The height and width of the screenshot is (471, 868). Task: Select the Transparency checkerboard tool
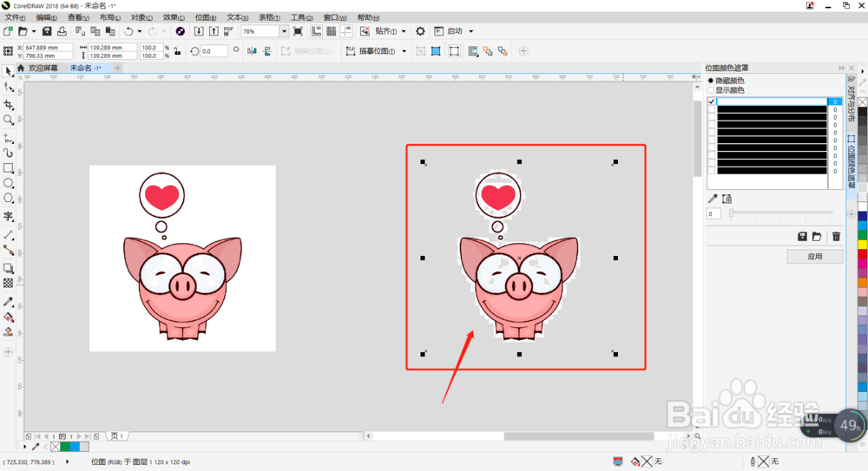click(x=9, y=284)
